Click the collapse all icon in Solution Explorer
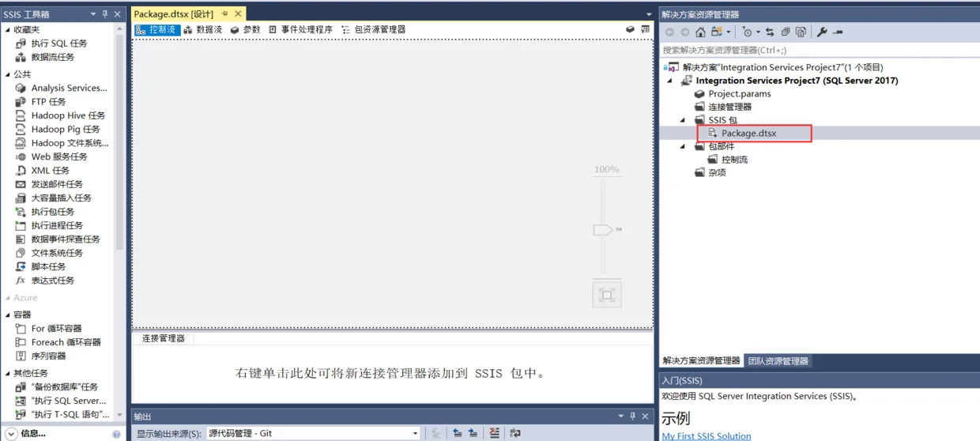 786,32
